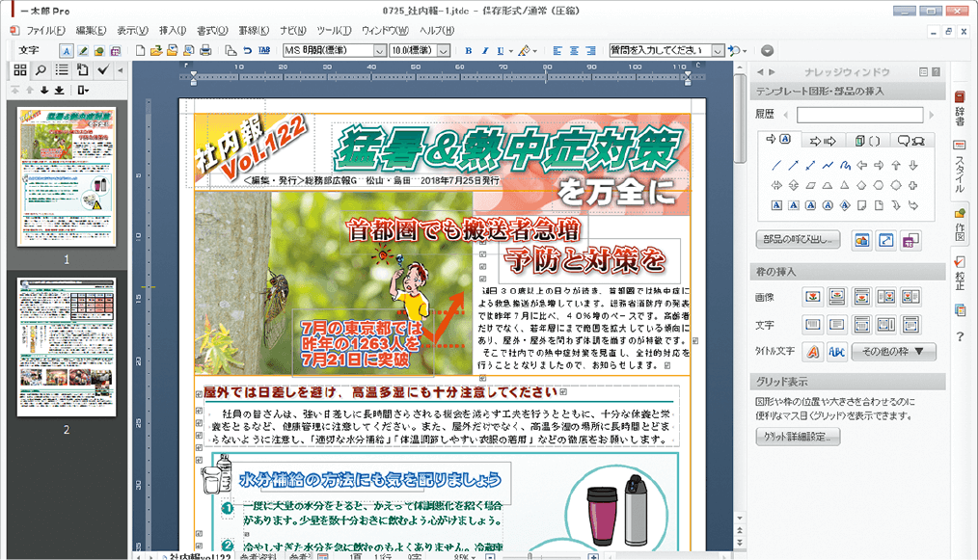This screenshot has height=560, width=978.
Task: Select the zigzag polyline shape
Action: point(828,165)
